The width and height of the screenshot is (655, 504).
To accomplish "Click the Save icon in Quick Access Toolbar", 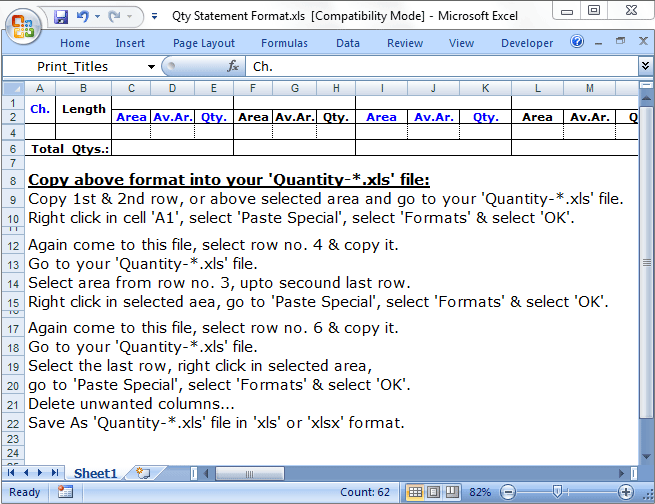I will click(61, 16).
